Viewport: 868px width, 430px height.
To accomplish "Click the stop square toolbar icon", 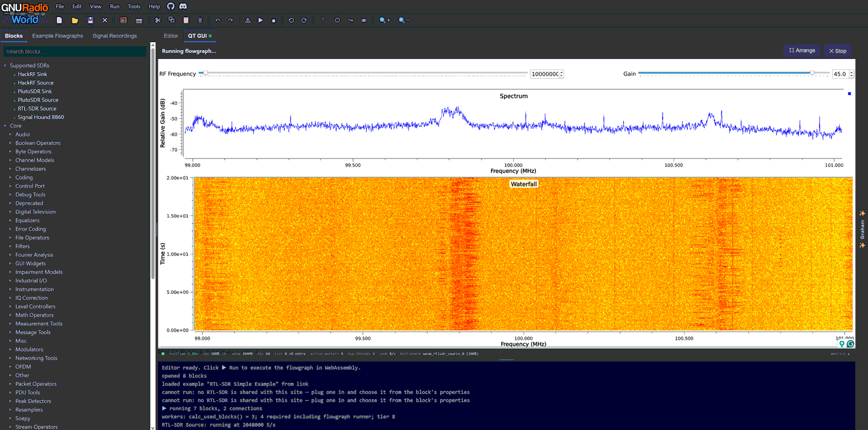I will point(274,20).
